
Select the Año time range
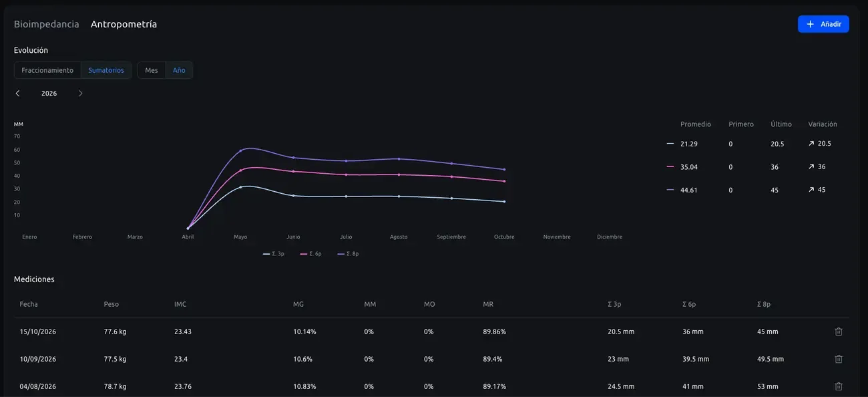(x=179, y=70)
